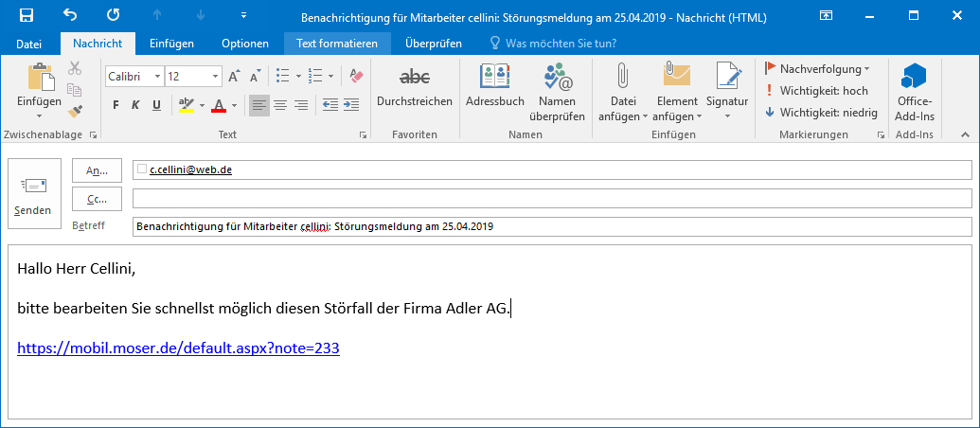Screen dimensions: 980x428
Task: Increase font size with large A
Action: coord(235,77)
